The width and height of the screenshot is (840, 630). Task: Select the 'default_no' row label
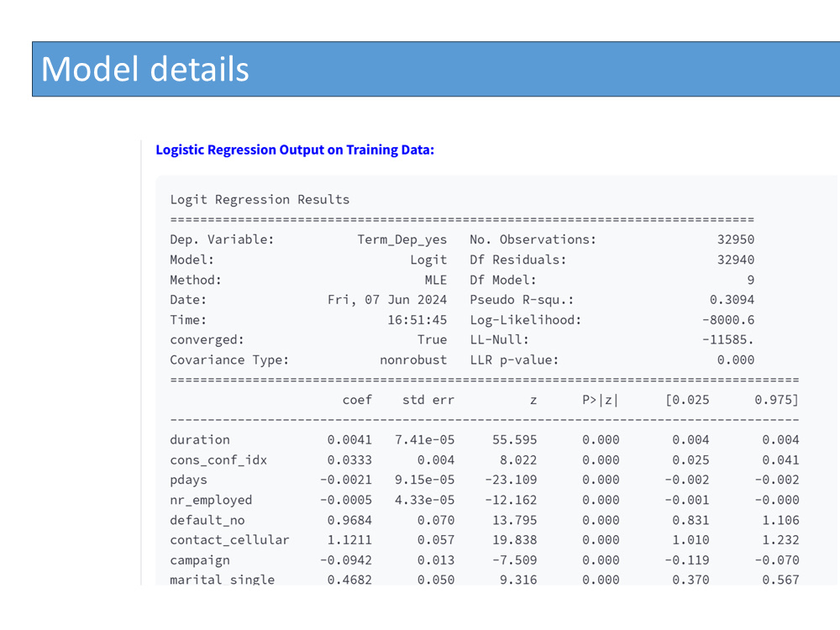click(207, 520)
